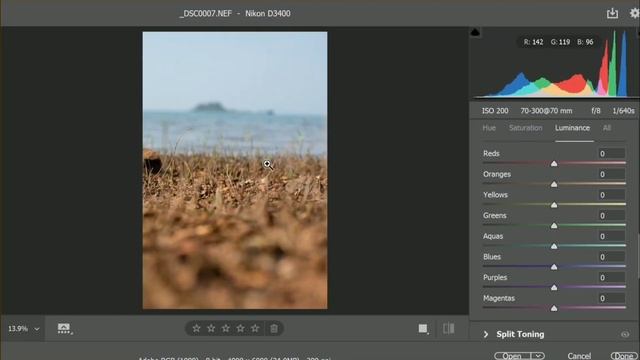The width and height of the screenshot is (640, 360).
Task: Switch to the Hue tab
Action: pyautogui.click(x=489, y=128)
